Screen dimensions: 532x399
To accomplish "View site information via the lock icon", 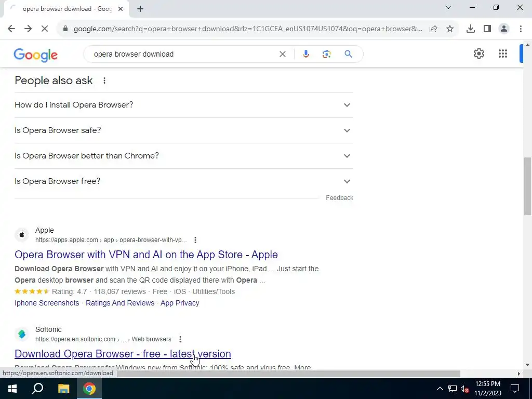I will (x=65, y=29).
